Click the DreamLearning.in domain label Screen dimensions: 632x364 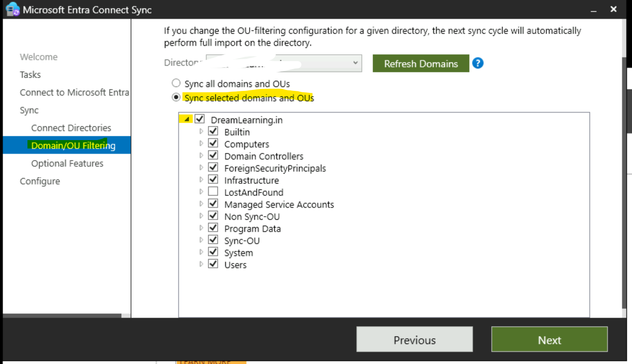[x=247, y=120]
